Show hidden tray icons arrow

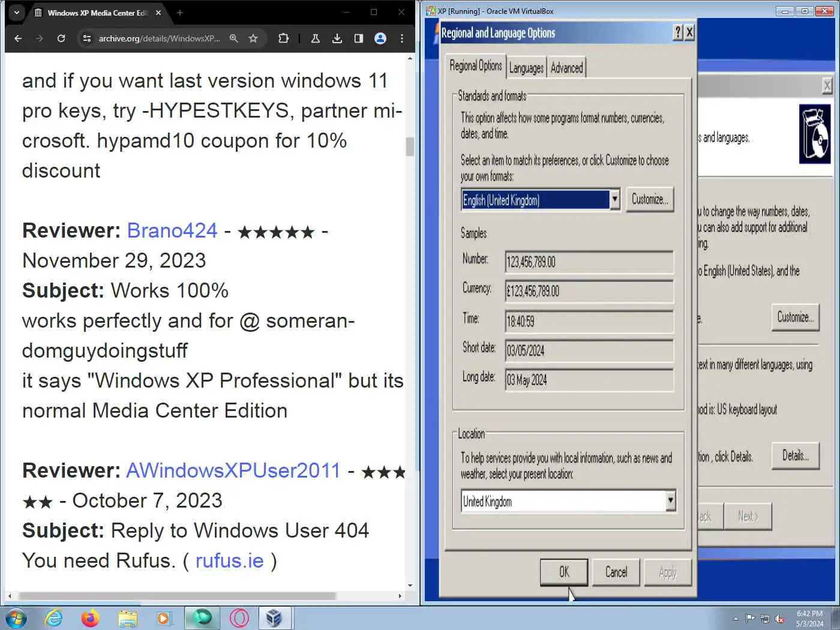click(x=736, y=619)
